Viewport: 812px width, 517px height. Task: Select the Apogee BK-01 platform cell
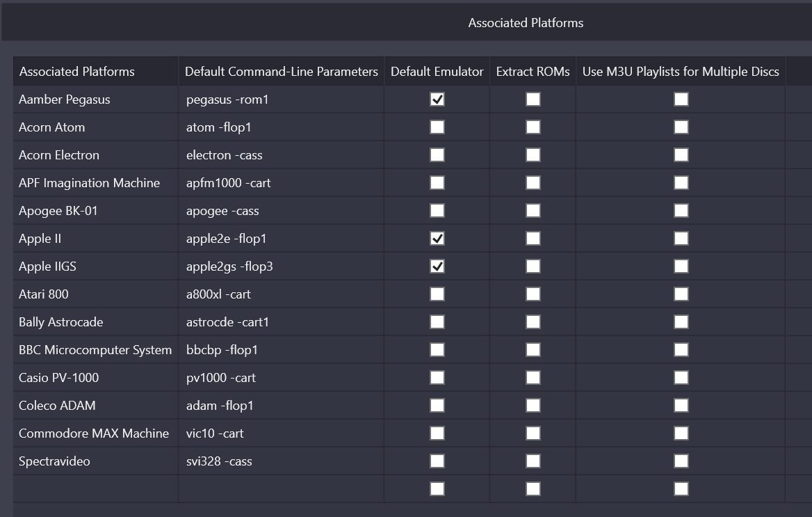tap(96, 211)
